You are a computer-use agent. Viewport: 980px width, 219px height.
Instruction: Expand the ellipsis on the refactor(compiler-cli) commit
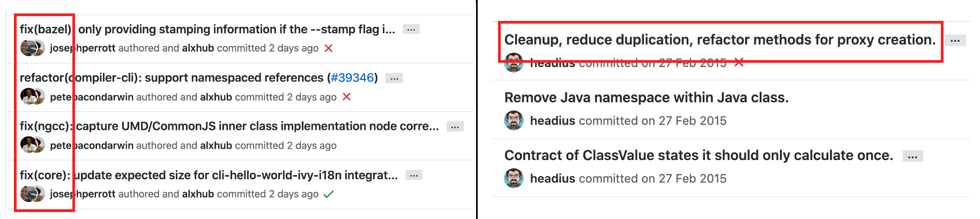[394, 78]
